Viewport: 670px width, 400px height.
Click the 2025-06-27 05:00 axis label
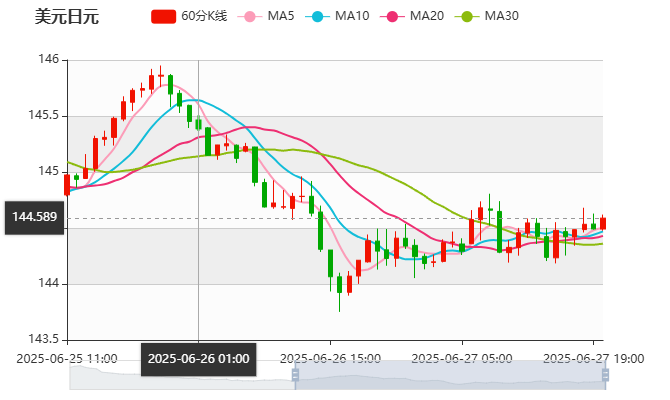(x=462, y=359)
